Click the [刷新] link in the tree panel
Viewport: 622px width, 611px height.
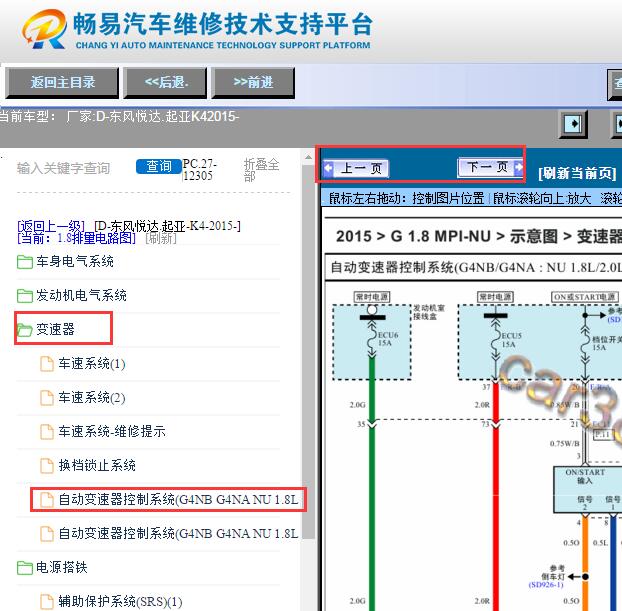point(161,238)
